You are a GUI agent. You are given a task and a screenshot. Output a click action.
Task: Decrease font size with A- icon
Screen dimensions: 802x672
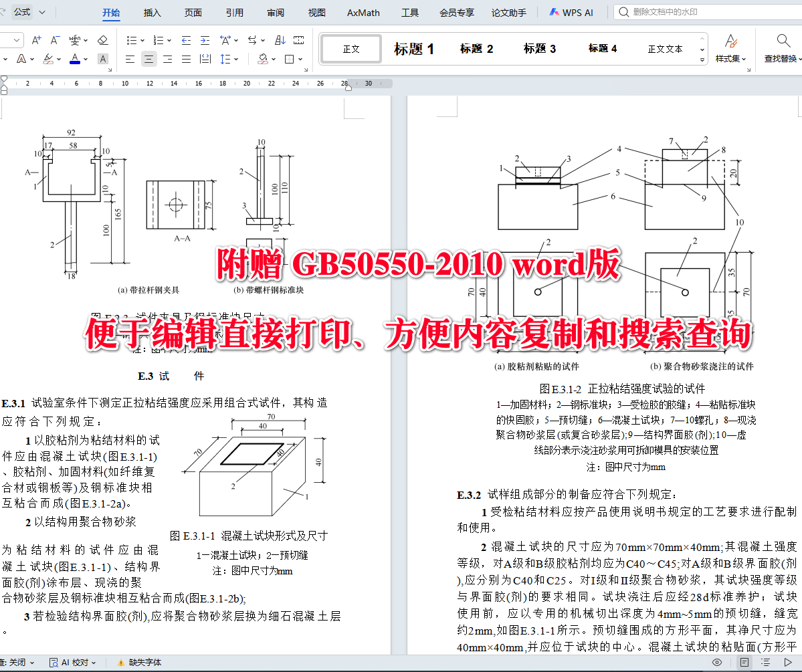coord(56,40)
